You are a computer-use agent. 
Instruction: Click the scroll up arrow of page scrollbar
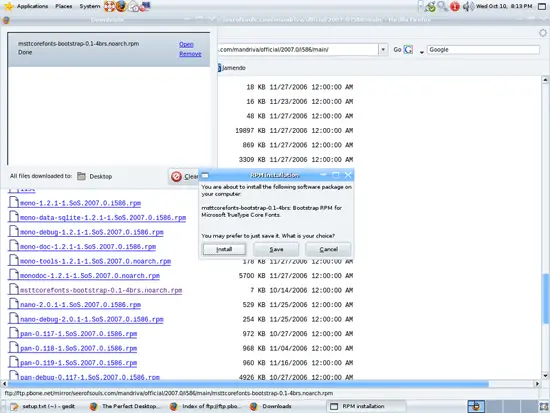coord(545,80)
